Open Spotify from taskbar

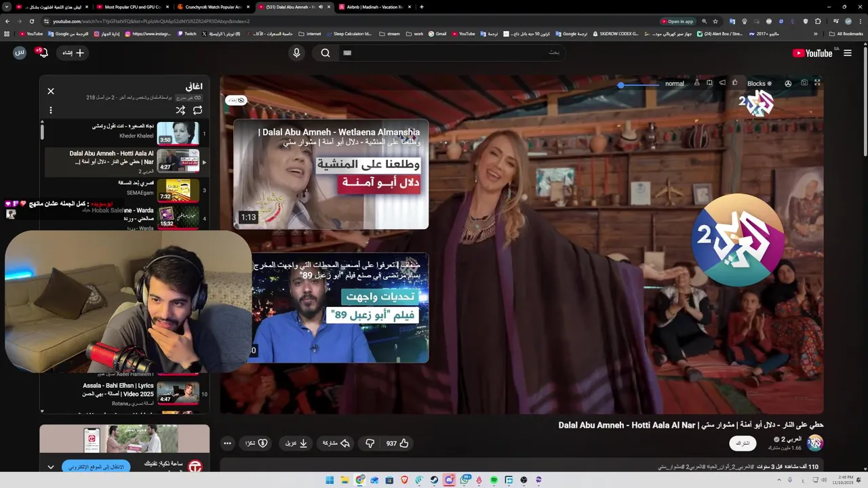coord(494,480)
